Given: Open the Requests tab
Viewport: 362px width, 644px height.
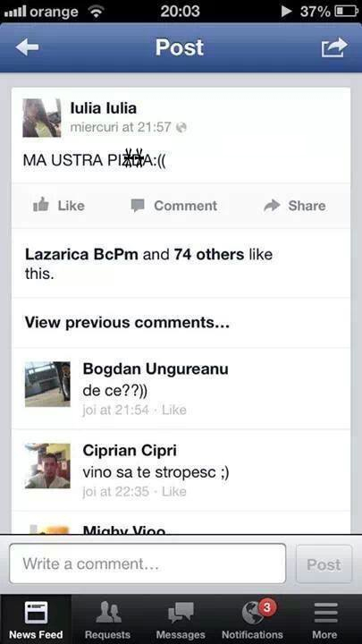Looking at the screenshot, I should pos(107,619).
